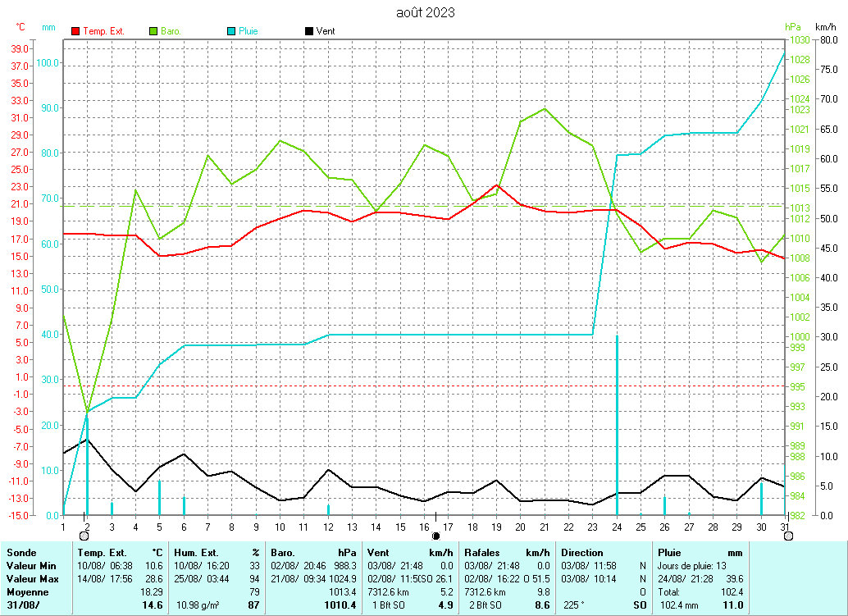Click the red Temp. Ext. legend swatch
This screenshot has width=848, height=616.
click(x=76, y=31)
